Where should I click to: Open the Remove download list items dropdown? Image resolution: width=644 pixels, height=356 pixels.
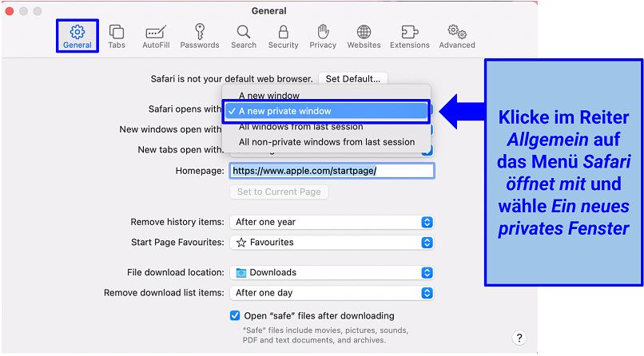coord(332,293)
